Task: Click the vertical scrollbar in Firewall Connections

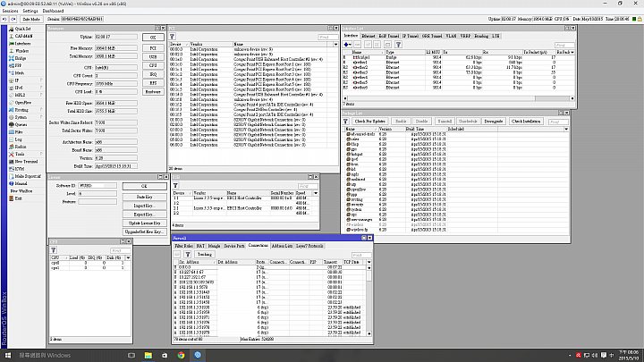Action: point(369,300)
